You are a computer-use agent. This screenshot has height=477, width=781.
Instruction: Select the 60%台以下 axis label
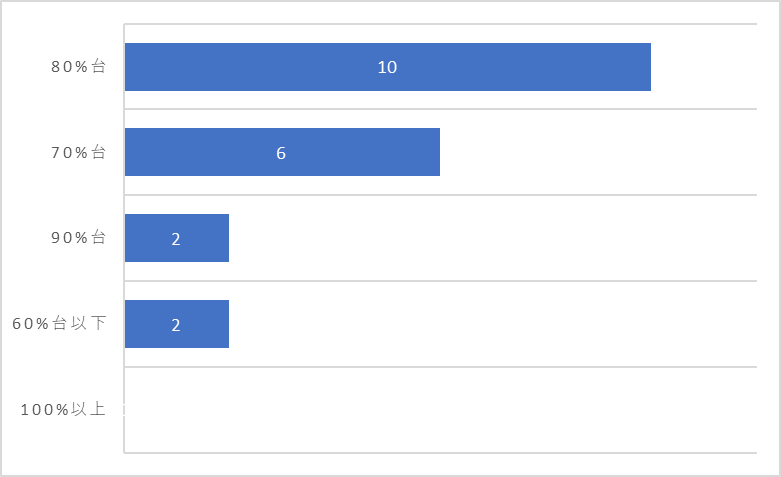coord(59,323)
